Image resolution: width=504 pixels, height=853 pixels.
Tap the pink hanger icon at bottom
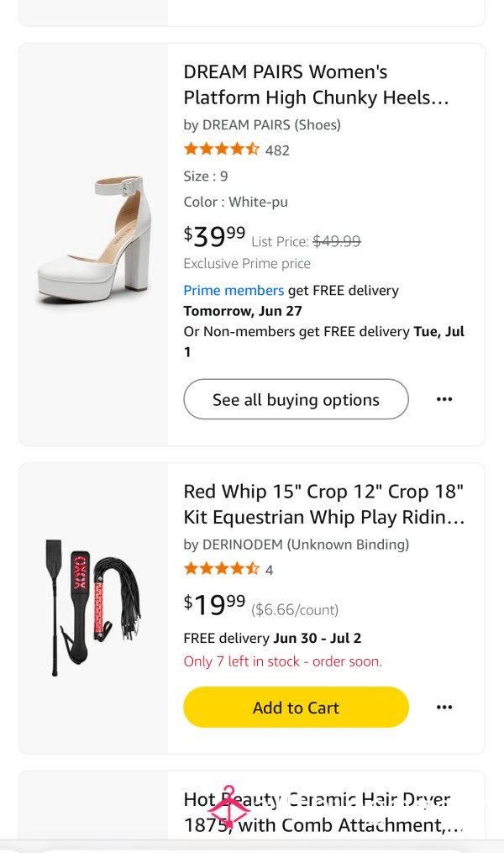228,808
